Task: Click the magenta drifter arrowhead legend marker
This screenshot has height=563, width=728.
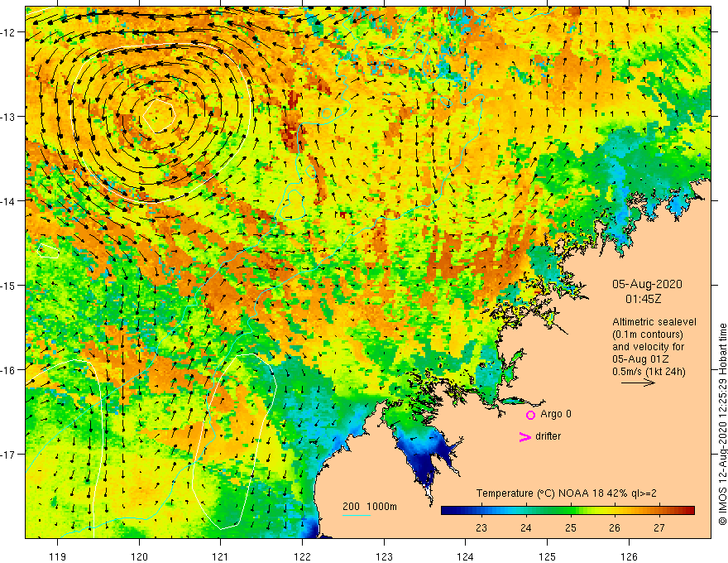Action: tap(525, 436)
